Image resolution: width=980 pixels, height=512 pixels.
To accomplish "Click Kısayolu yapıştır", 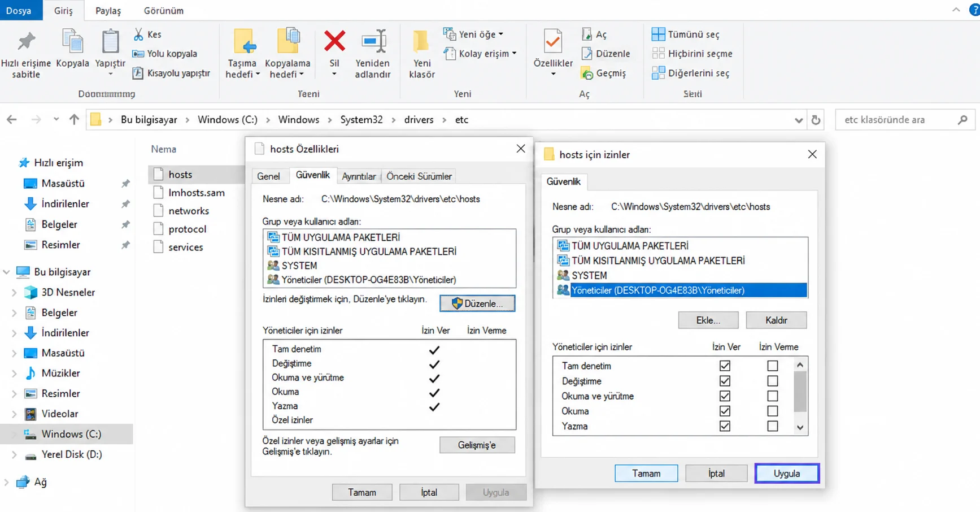I will point(171,73).
